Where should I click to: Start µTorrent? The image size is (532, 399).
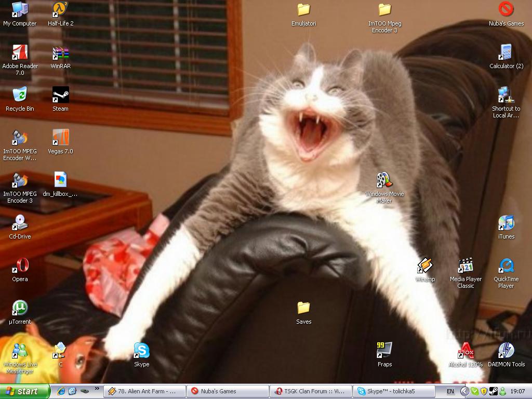pos(20,308)
